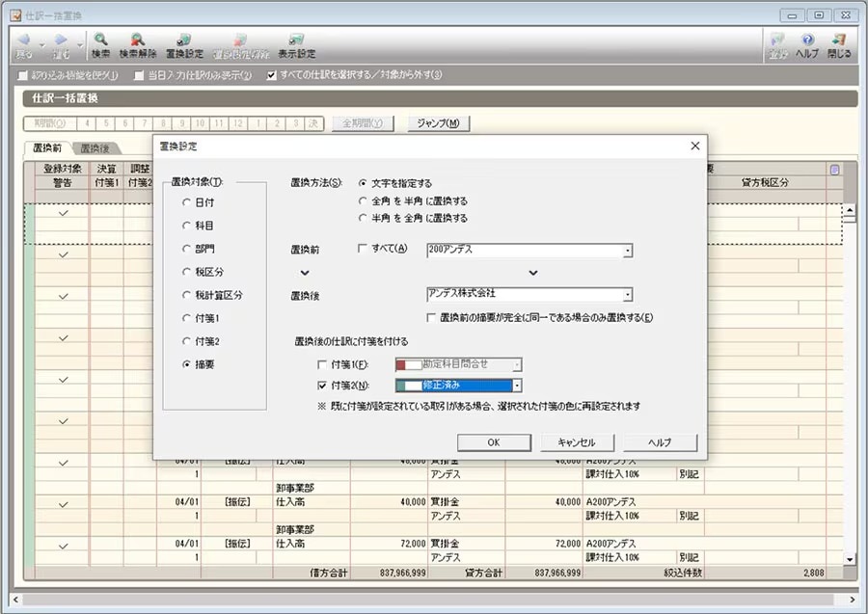Toggle 当日入力仕訳のみ表示 checkbox
Image resolution: width=868 pixels, height=614 pixels.
click(139, 75)
